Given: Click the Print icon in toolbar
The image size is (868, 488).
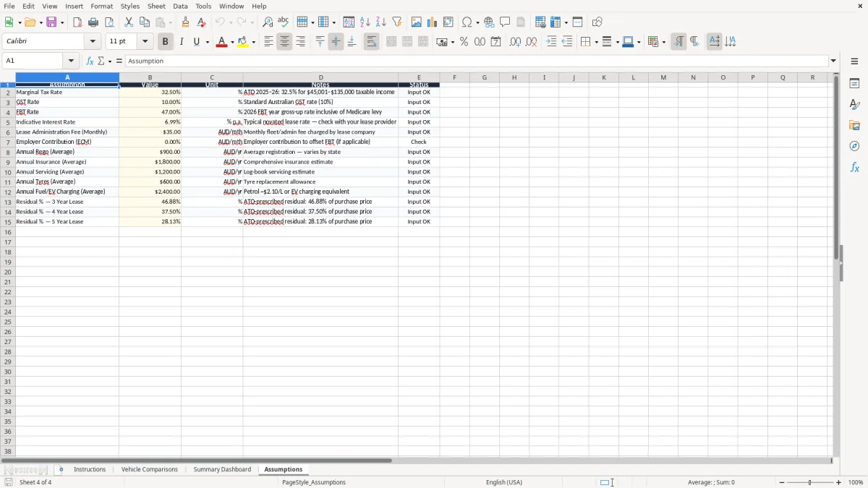Looking at the screenshot, I should 93,22.
